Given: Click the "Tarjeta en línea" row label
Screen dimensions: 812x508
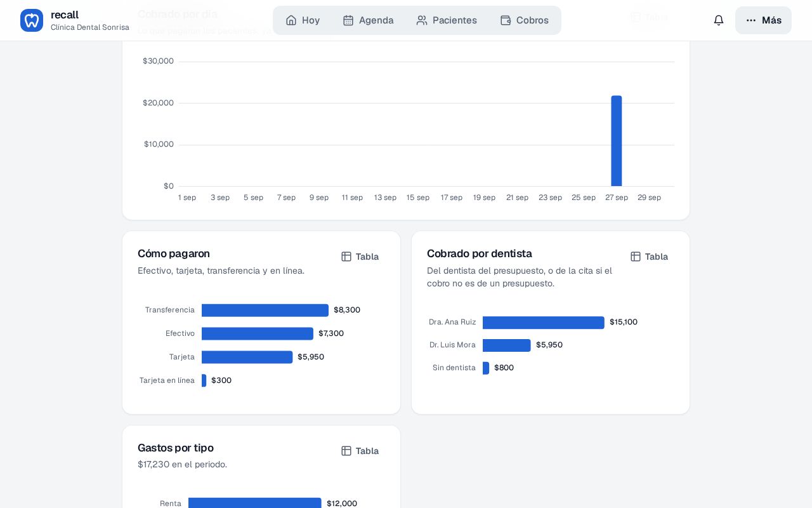Looking at the screenshot, I should (x=167, y=380).
